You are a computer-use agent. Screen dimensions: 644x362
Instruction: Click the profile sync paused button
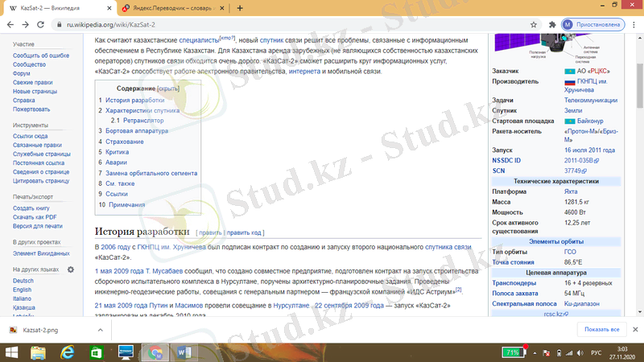click(592, 25)
